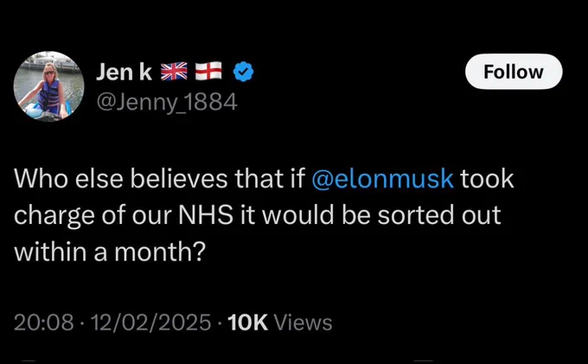Click the Union Jack flag emoji

[174, 72]
